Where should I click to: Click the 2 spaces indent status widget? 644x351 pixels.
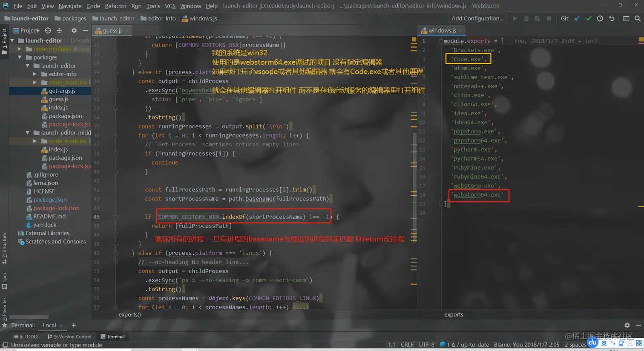point(575,345)
